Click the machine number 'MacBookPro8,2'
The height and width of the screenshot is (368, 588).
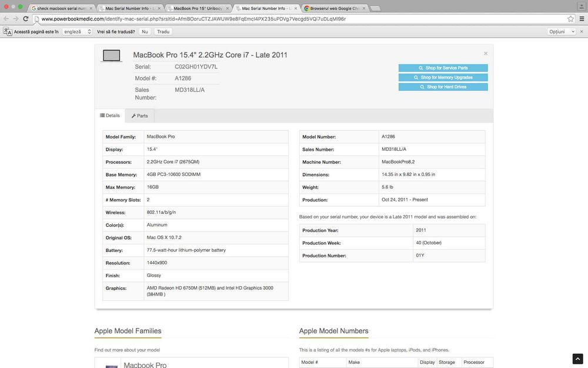[398, 162]
